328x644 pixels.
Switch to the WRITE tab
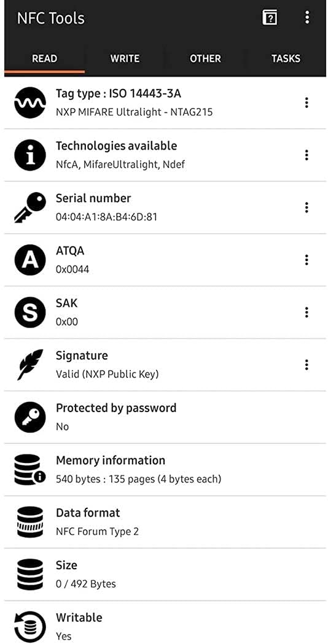point(125,59)
